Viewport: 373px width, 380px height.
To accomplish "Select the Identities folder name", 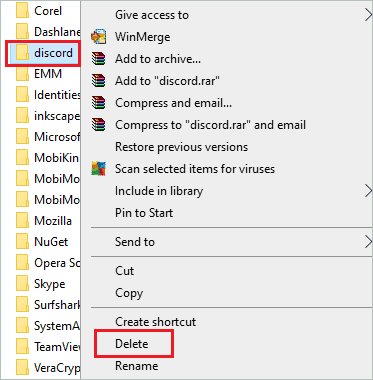I will point(57,95).
